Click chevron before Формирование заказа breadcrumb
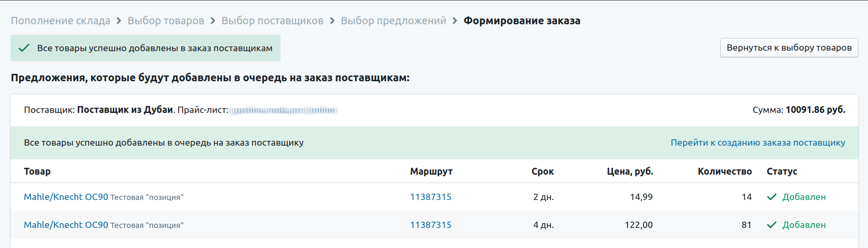The height and width of the screenshot is (248, 868). pos(455,21)
